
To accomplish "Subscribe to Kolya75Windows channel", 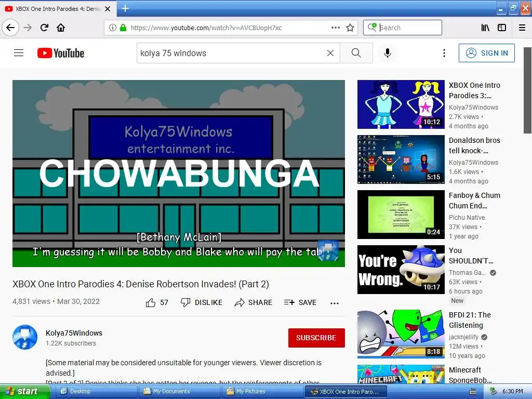I will click(316, 338).
